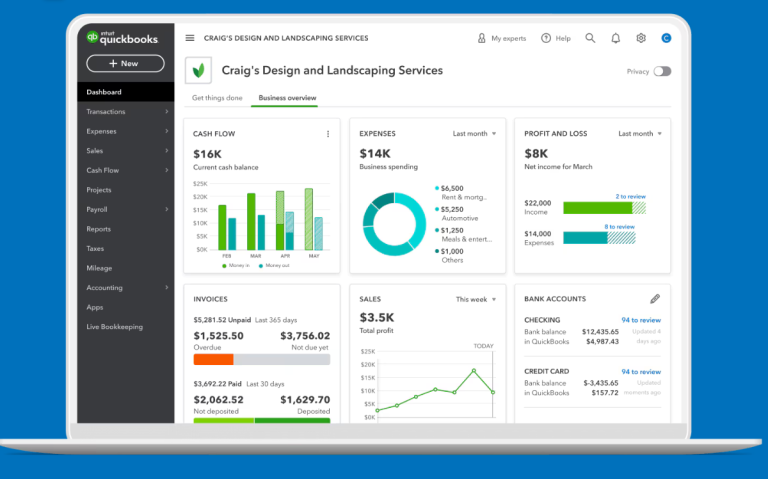
Task: Open the settings gear
Action: coord(641,38)
